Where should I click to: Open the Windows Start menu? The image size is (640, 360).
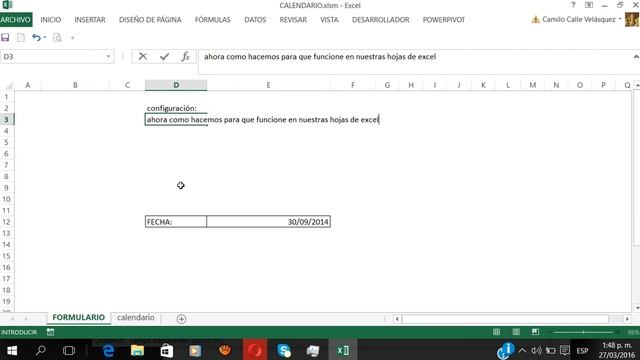click(x=12, y=350)
